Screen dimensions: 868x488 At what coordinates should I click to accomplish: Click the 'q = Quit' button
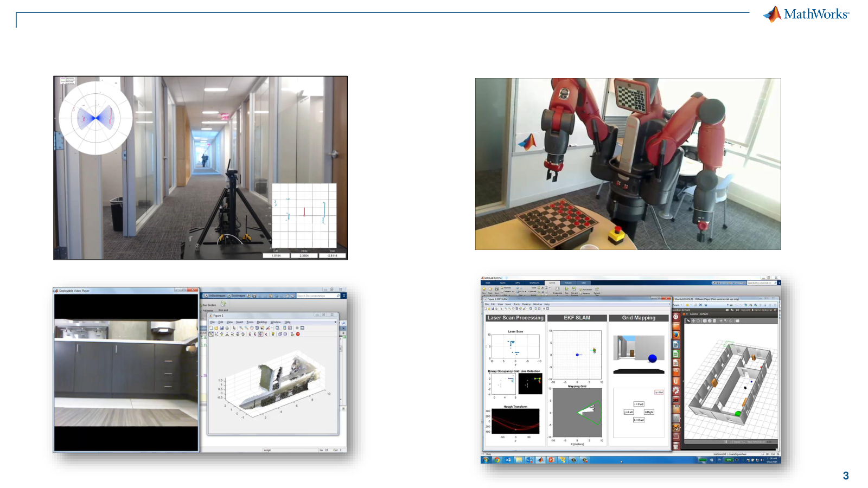659,392
